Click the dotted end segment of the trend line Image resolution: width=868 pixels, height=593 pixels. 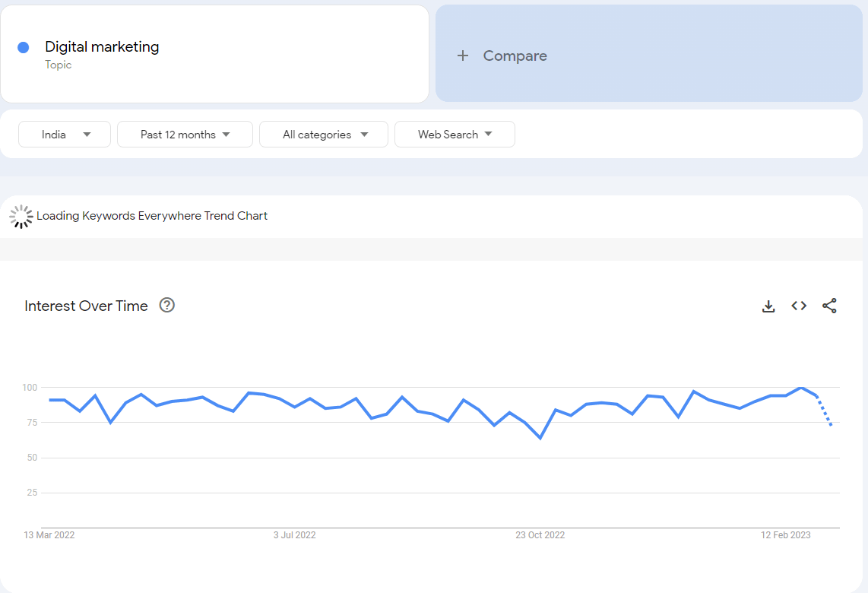point(824,411)
